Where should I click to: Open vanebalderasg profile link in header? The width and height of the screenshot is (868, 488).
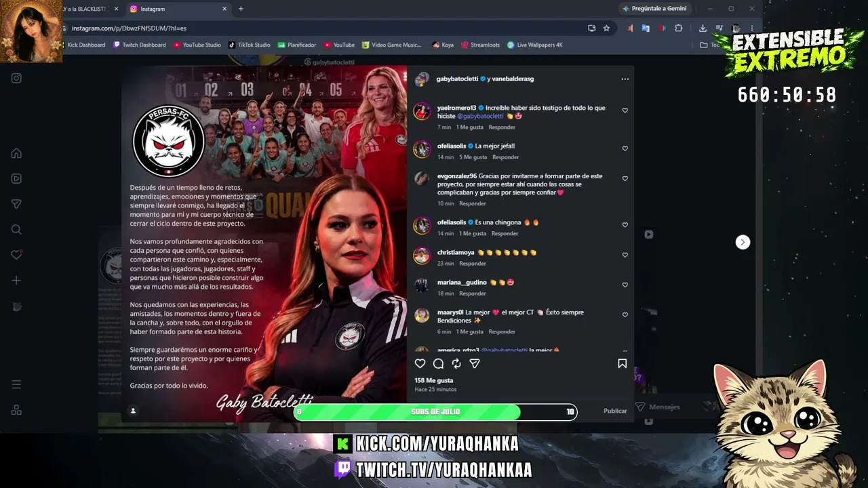coord(513,79)
